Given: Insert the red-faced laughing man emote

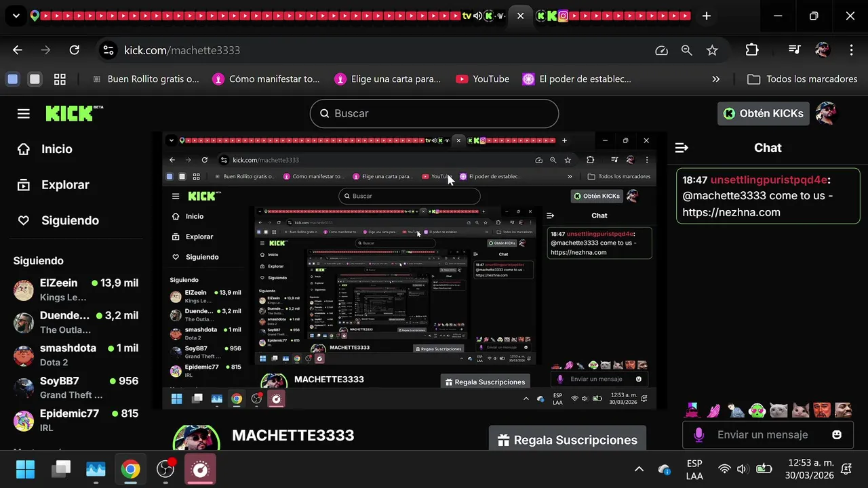Looking at the screenshot, I should (x=822, y=410).
